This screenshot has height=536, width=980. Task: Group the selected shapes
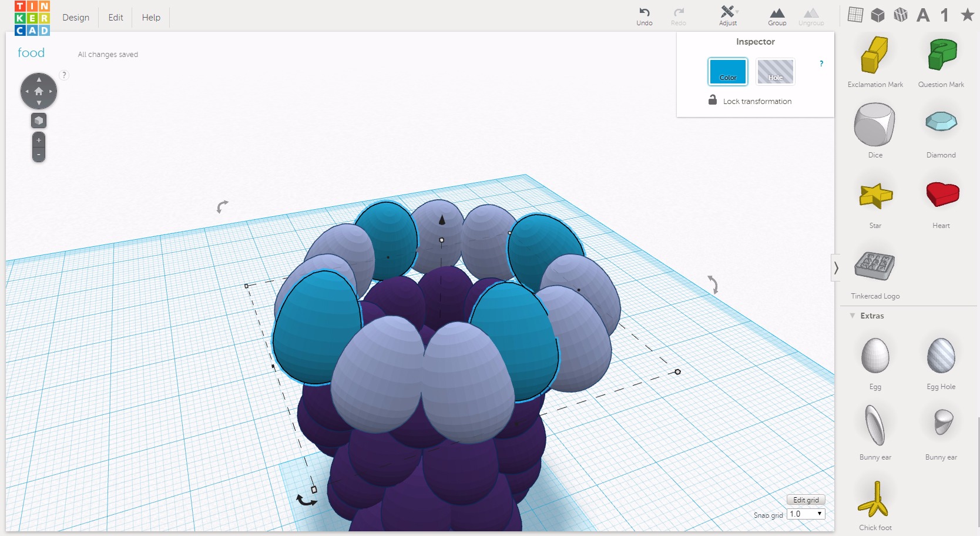[777, 16]
